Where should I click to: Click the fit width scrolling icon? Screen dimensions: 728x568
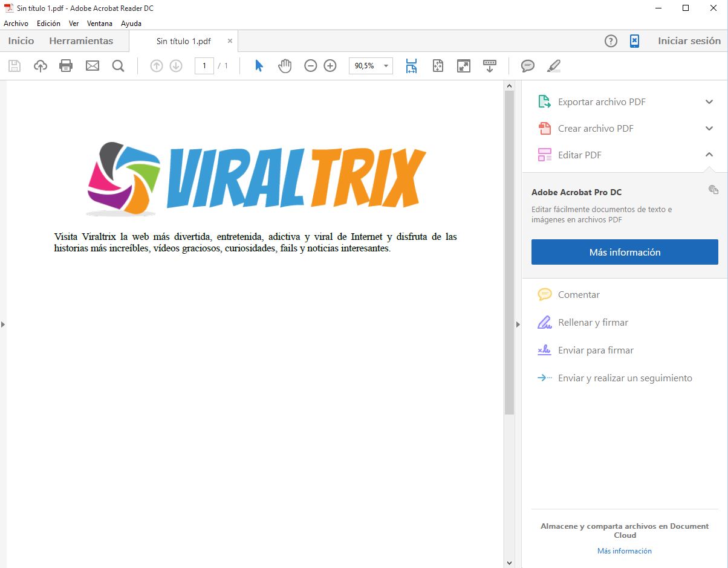pos(412,66)
